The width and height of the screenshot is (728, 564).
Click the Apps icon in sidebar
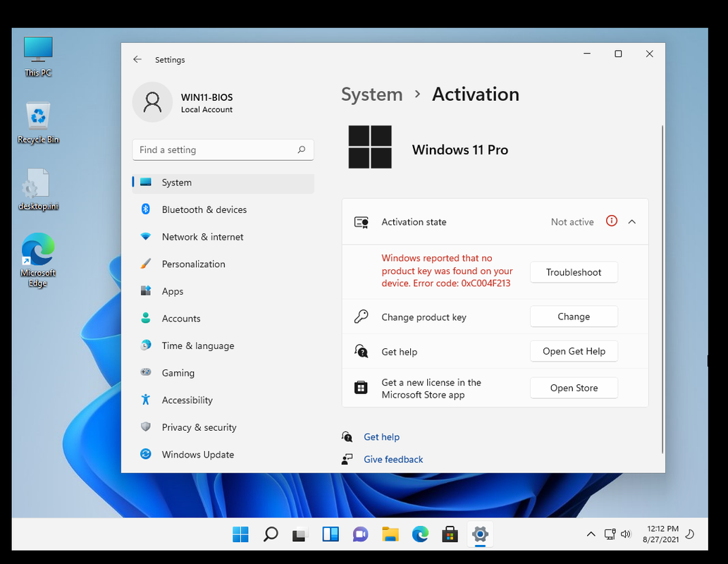tap(145, 291)
